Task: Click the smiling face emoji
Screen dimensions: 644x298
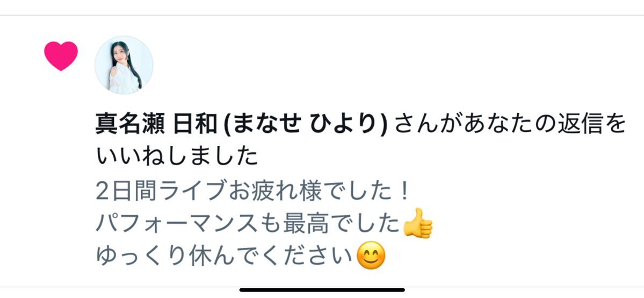Action: click(371, 256)
